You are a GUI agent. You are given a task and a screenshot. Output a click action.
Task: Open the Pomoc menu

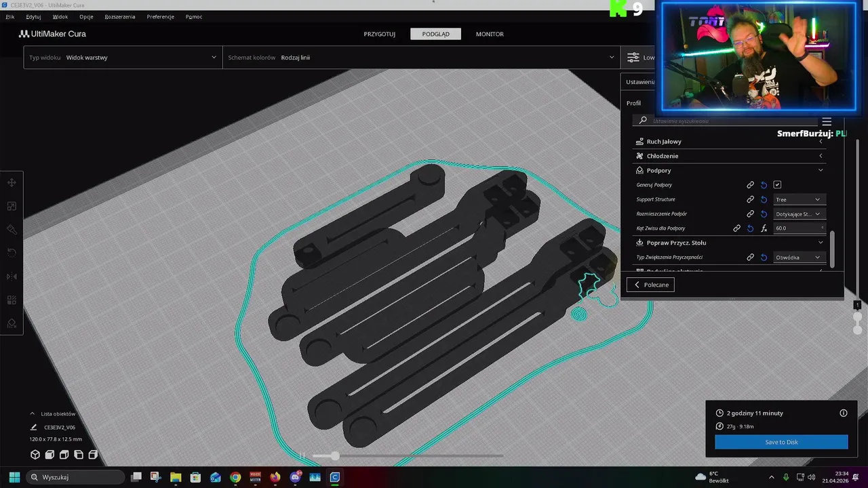(194, 16)
